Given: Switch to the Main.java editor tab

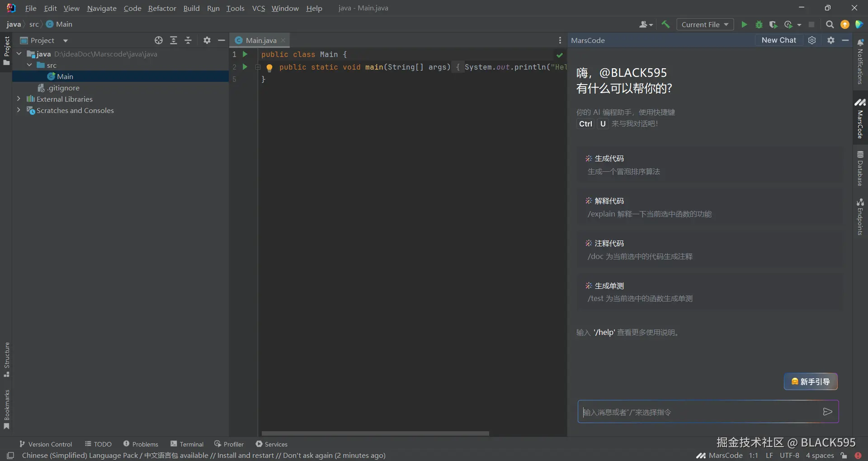Looking at the screenshot, I should [261, 40].
